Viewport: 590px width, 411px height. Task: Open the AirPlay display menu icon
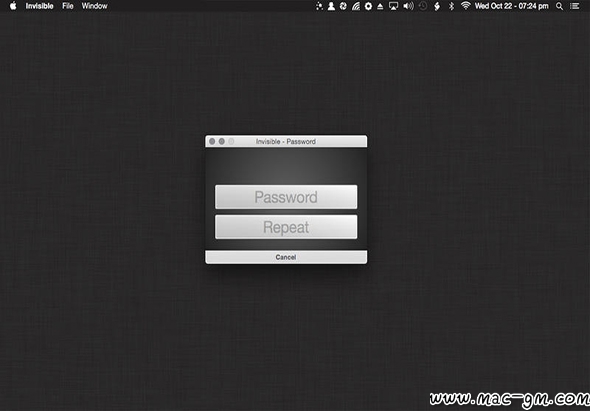coord(394,6)
